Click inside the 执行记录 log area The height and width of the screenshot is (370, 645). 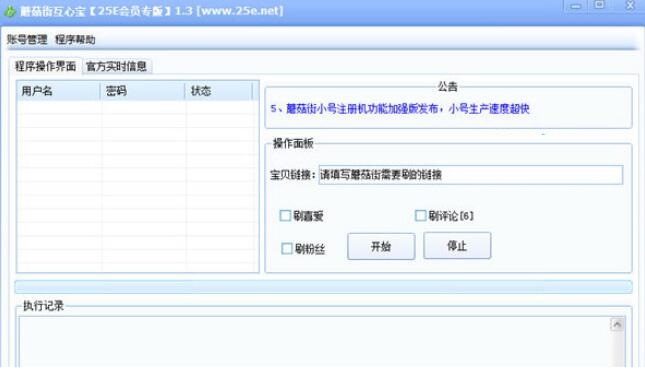pos(314,342)
